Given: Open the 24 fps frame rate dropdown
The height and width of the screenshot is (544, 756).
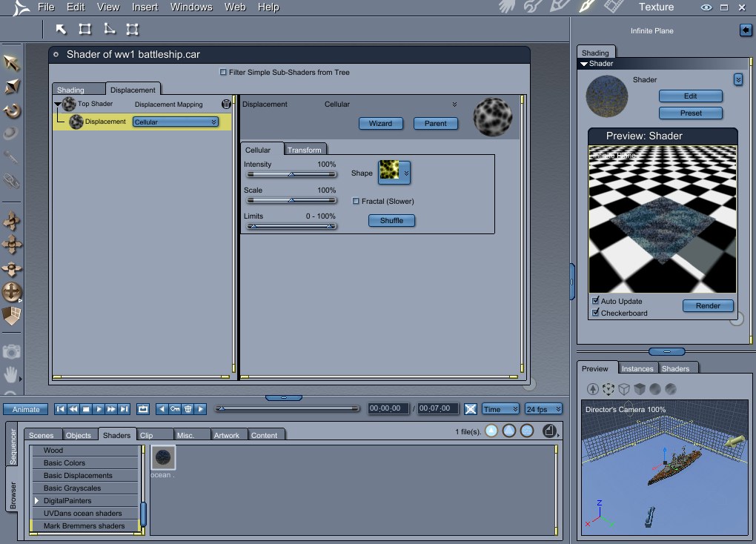Looking at the screenshot, I should pyautogui.click(x=543, y=409).
